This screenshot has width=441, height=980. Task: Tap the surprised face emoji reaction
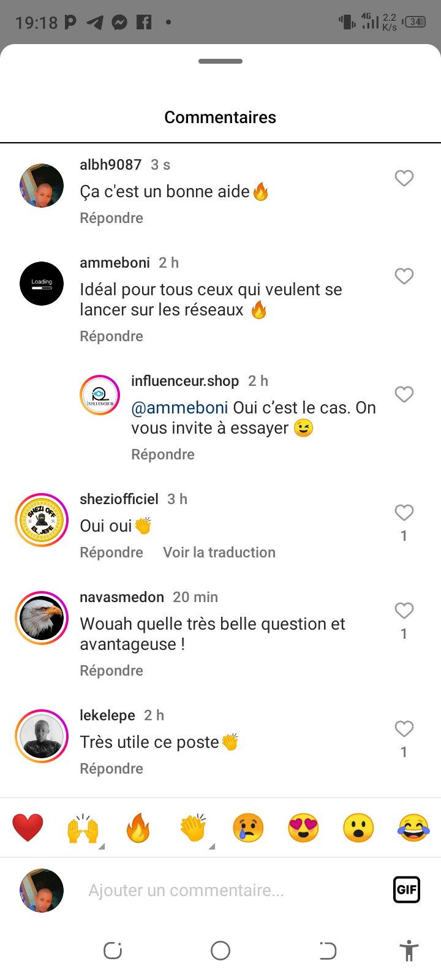click(358, 828)
